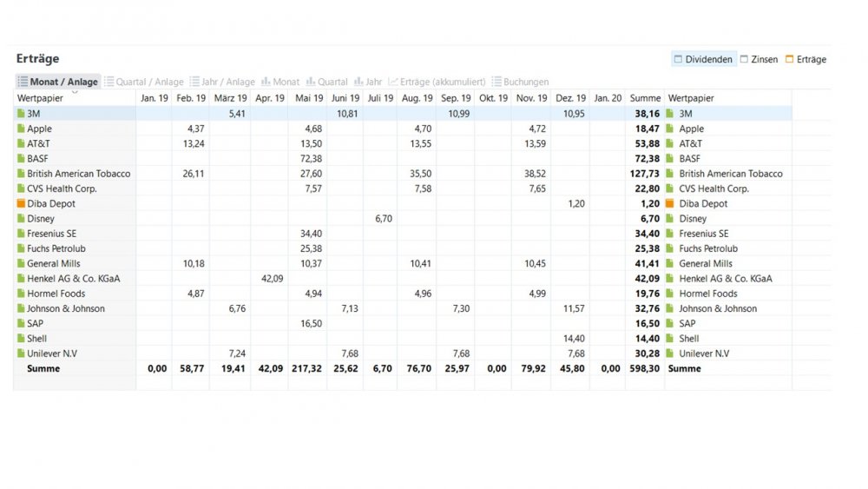The height and width of the screenshot is (489, 868).
Task: Click the orange Diba Depot icon in right column
Action: coord(670,203)
